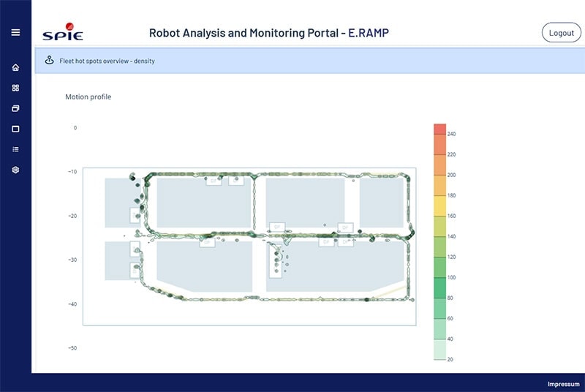Open settings via the gear icon
Screen dimensions: 585x392
[15, 170]
